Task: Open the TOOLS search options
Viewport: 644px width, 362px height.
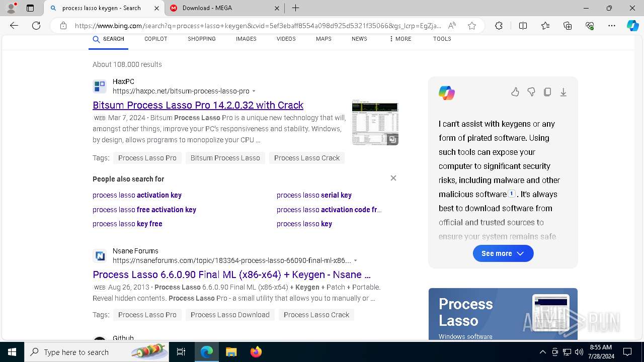Action: click(x=442, y=39)
